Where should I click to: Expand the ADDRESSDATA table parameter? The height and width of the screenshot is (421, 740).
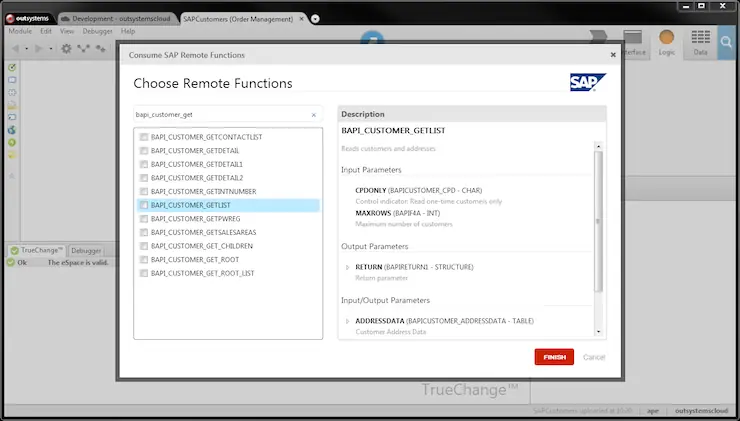[348, 321]
